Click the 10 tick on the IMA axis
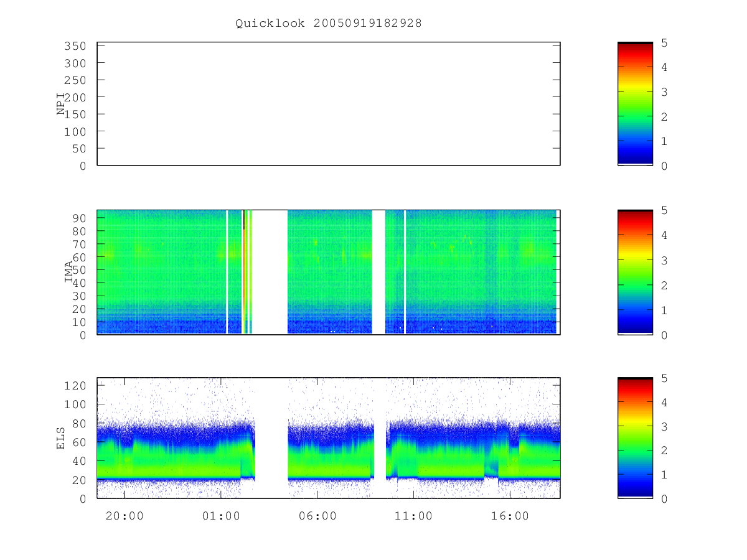Screen dimensions: 747x560 click(79, 322)
